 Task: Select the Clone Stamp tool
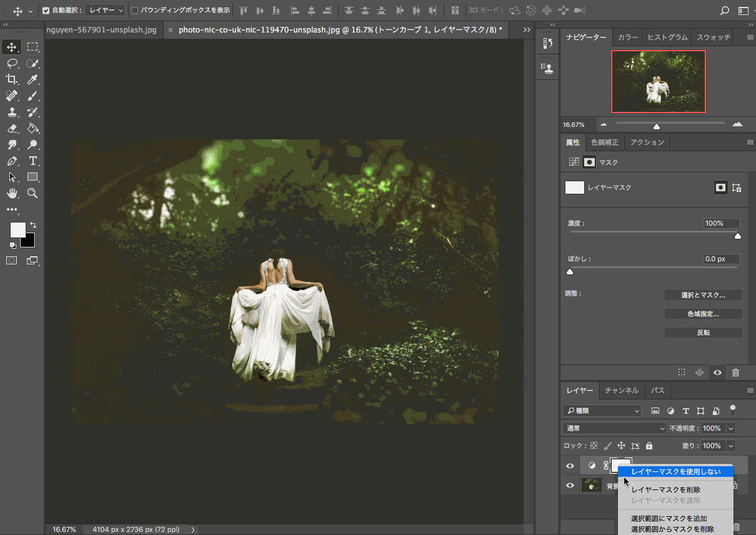click(11, 112)
